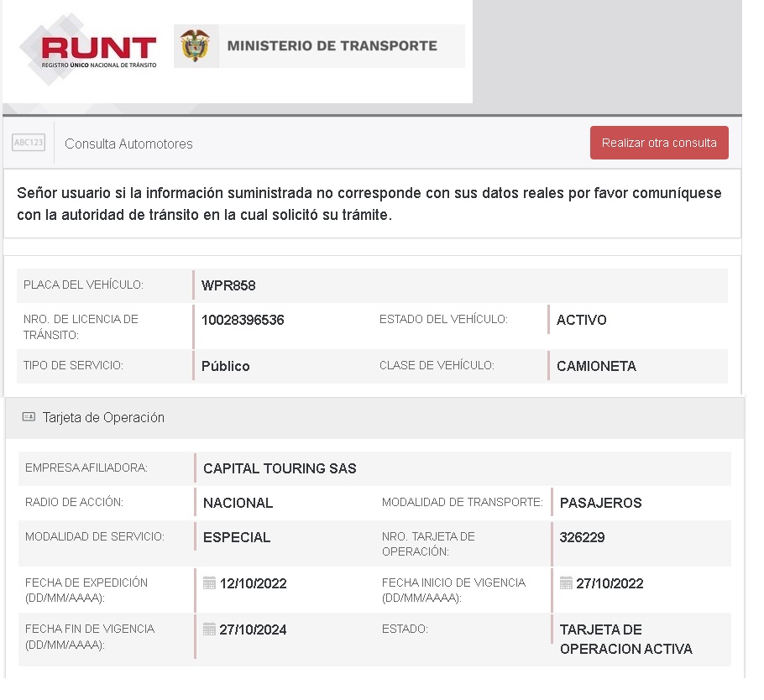Screen dimensions: 764x700
Task: Click the calendar icon next to 12/10/2022
Action: [x=209, y=583]
